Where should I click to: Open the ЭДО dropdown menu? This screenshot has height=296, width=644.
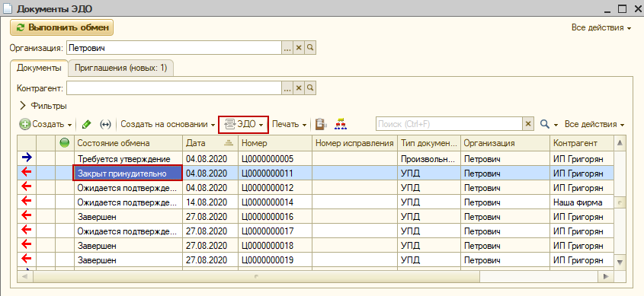(x=244, y=124)
